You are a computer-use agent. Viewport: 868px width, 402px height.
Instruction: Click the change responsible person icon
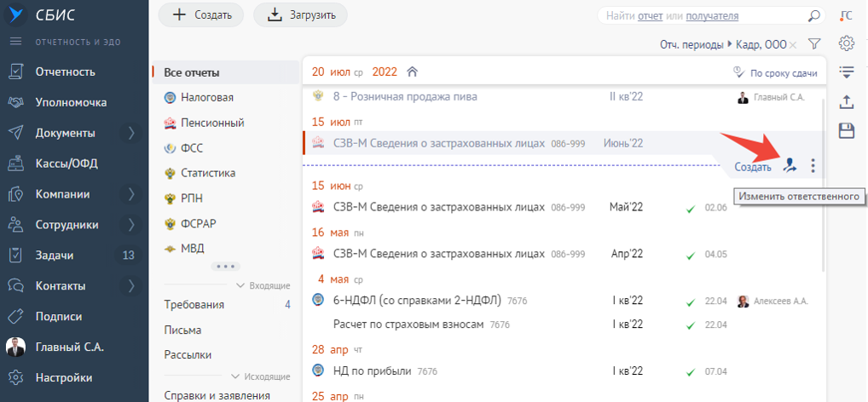point(790,166)
